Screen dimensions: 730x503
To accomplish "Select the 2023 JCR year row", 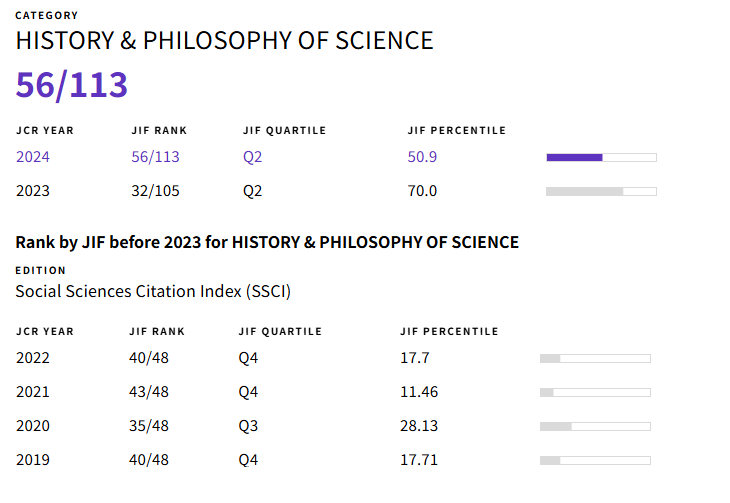I will (33, 191).
